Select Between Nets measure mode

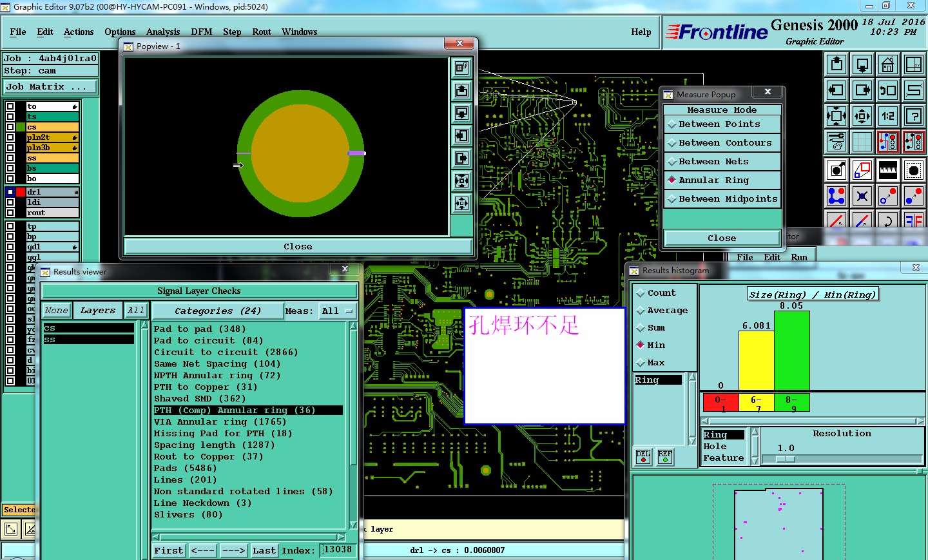713,162
